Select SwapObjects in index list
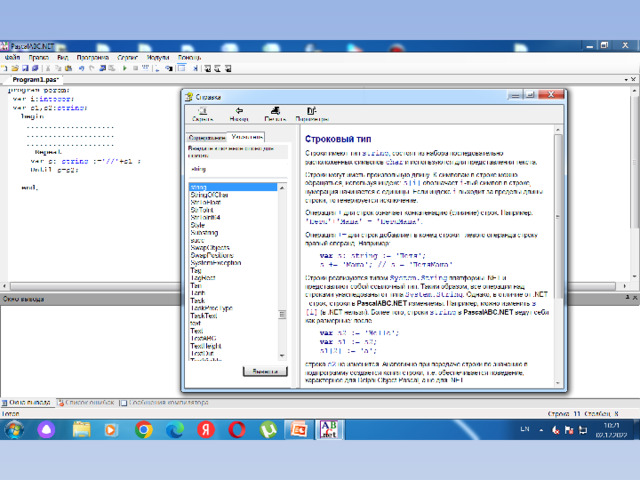The image size is (640, 480). [x=210, y=248]
